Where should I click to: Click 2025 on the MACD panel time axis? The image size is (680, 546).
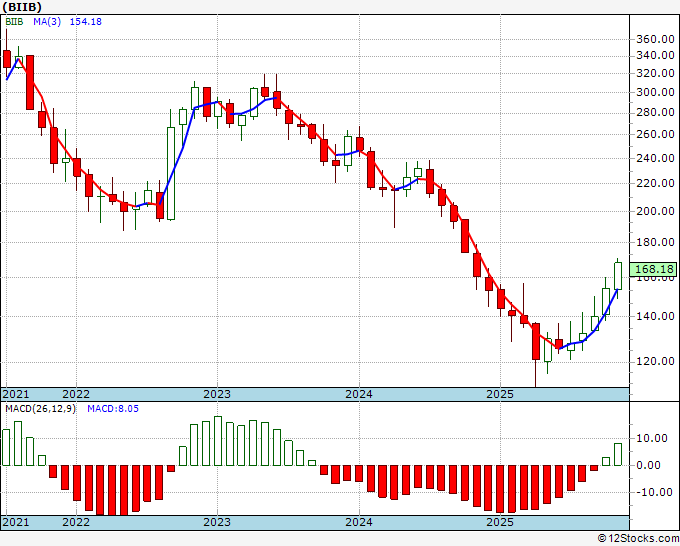coord(500,522)
